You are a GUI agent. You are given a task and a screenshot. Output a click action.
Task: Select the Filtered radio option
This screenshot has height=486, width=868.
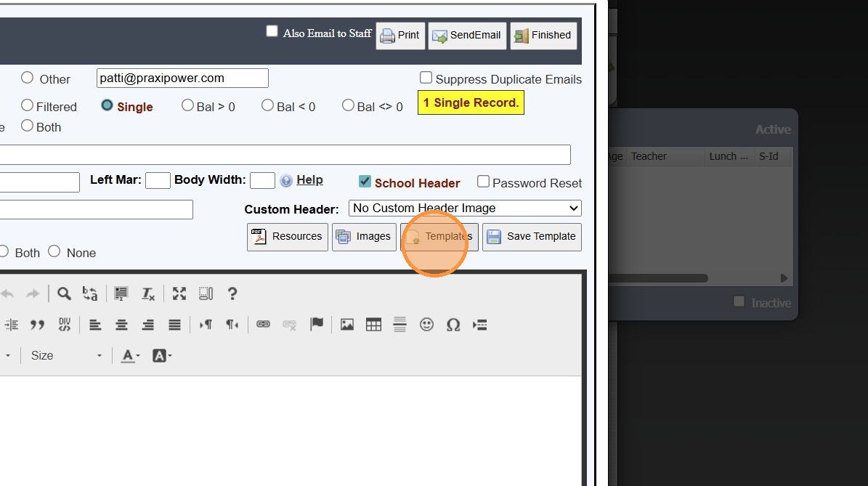point(27,105)
